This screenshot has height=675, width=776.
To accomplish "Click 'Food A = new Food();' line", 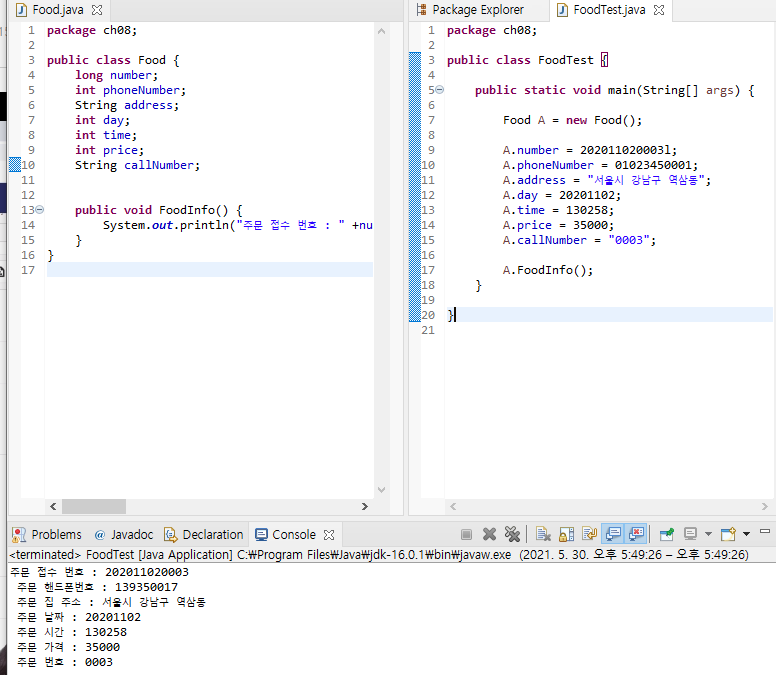I will click(x=572, y=120).
